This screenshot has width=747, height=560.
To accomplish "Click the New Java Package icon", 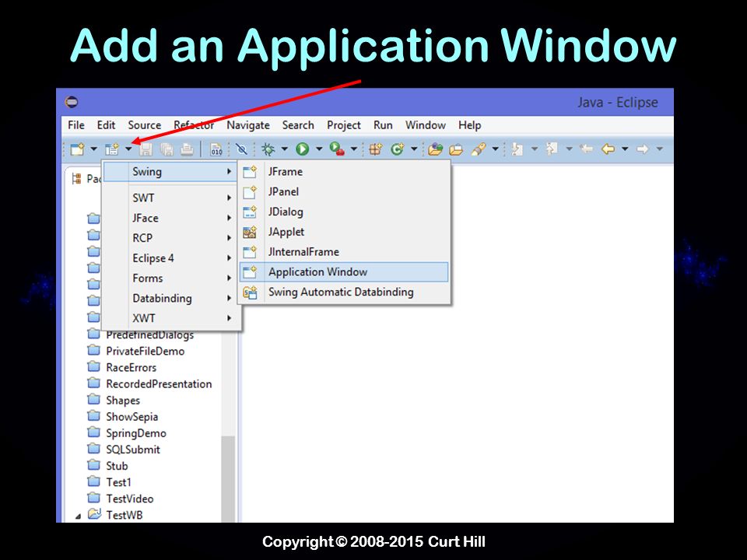I will (x=375, y=149).
